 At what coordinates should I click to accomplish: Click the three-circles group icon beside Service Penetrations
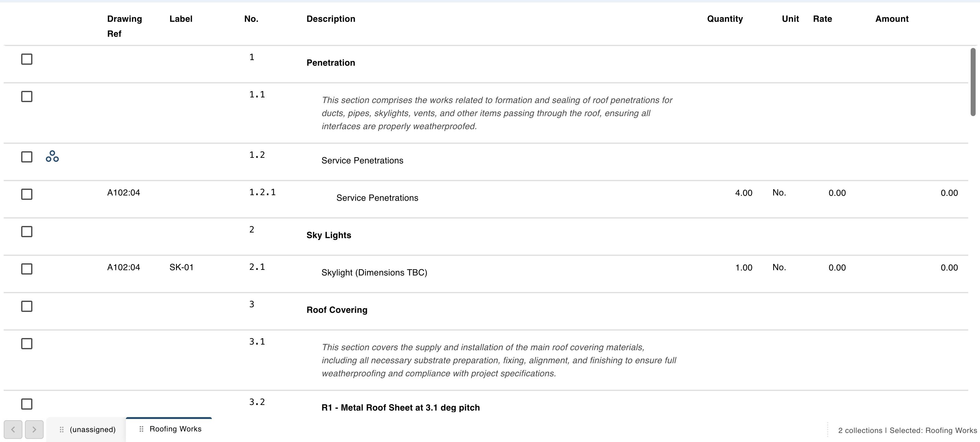pyautogui.click(x=52, y=156)
